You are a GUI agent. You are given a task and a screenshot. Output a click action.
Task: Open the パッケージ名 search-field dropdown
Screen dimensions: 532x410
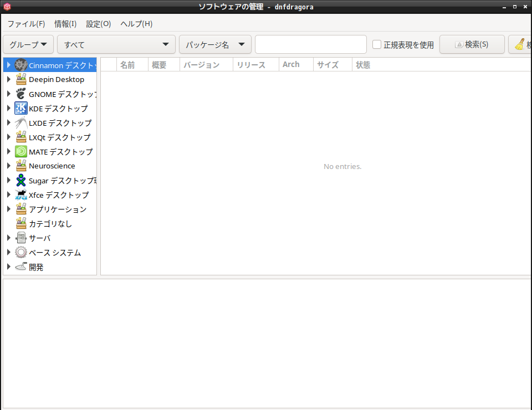215,44
